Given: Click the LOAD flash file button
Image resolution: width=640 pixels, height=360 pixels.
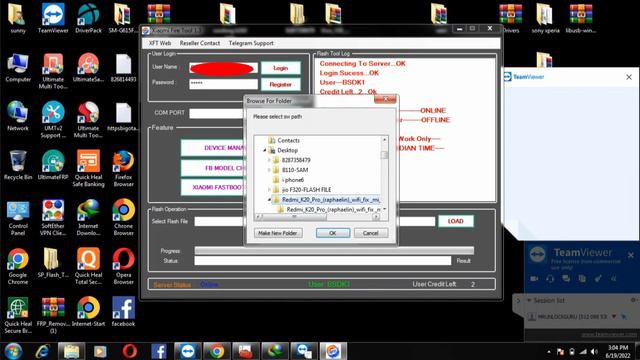Looking at the screenshot, I should pyautogui.click(x=456, y=221).
